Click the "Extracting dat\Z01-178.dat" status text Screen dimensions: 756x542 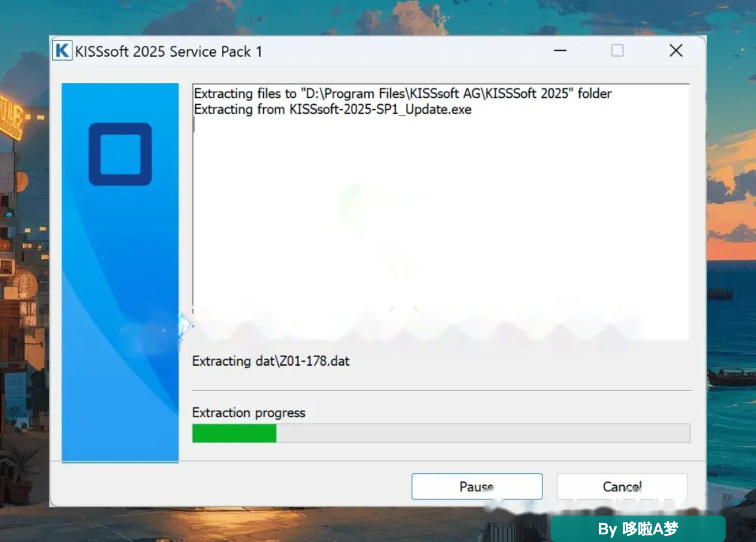pos(271,361)
